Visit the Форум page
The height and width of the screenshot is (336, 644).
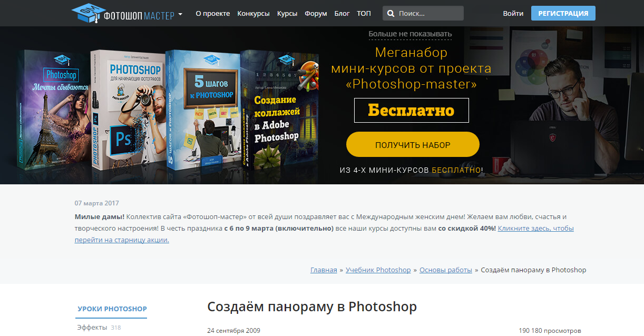316,13
